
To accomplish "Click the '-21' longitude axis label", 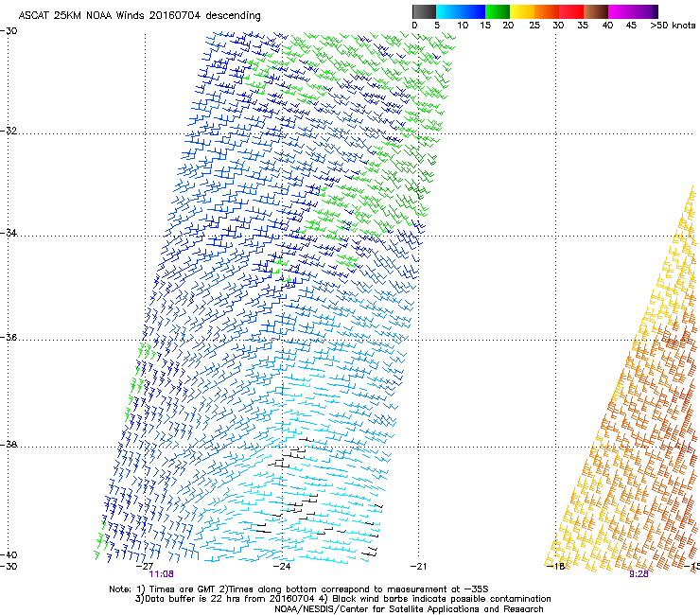I will click(x=418, y=567).
